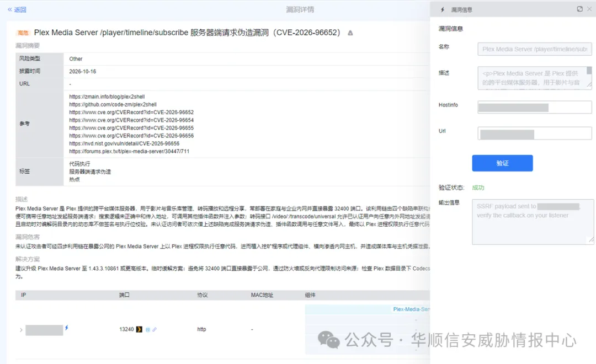Screen dimensions: 596x364
Task: Click the 组件 column header
Action: 310,295
